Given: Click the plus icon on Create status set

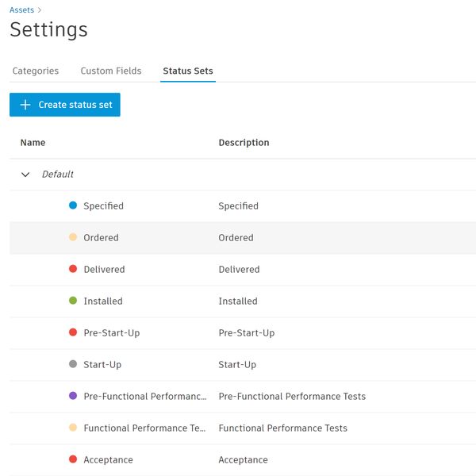Looking at the screenshot, I should pos(25,105).
